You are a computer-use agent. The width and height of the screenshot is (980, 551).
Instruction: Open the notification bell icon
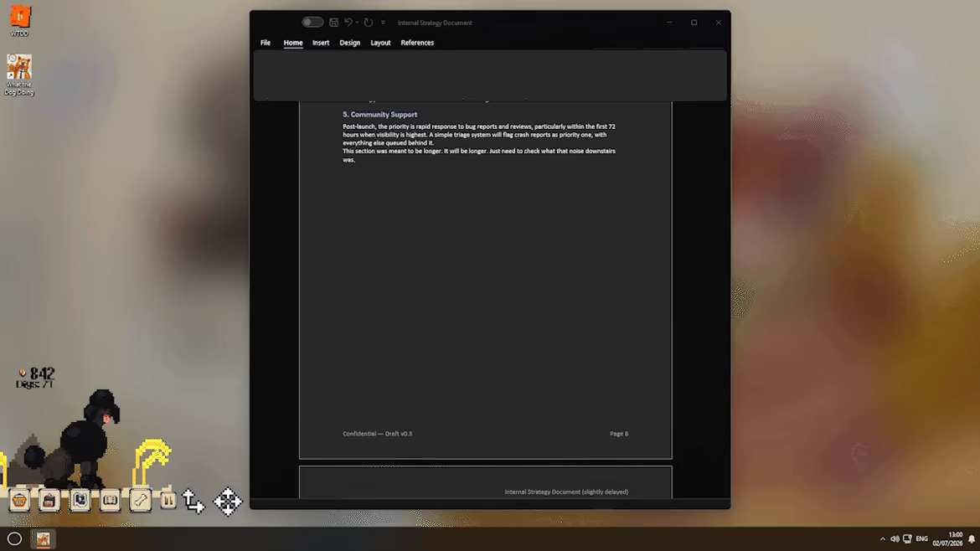click(x=972, y=539)
